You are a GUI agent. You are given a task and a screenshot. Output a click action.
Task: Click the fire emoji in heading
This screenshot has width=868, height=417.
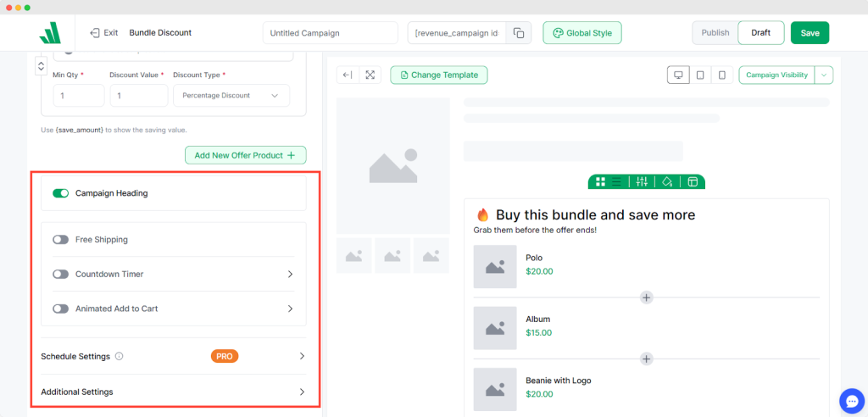482,215
